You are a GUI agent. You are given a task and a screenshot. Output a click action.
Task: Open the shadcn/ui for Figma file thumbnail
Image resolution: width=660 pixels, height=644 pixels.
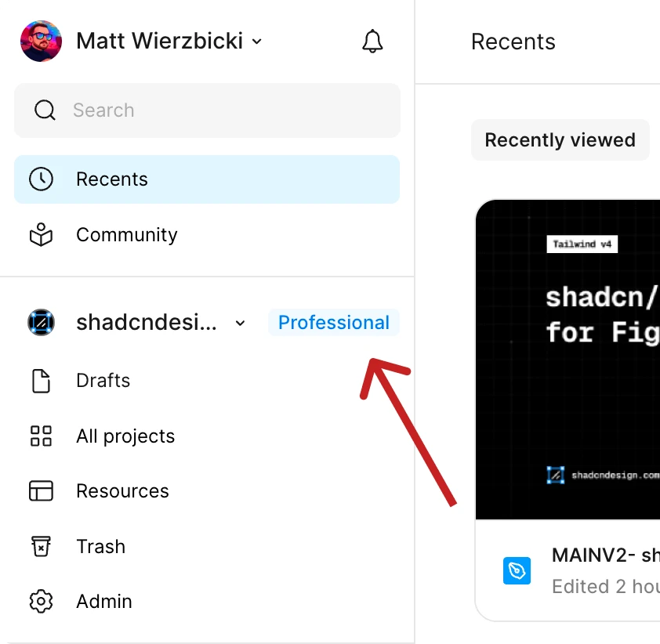click(568, 360)
